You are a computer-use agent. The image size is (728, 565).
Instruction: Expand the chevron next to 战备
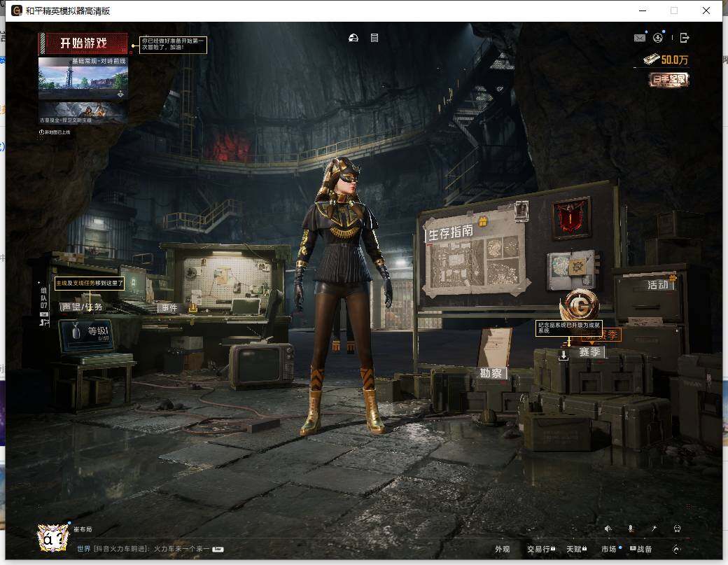click(677, 550)
